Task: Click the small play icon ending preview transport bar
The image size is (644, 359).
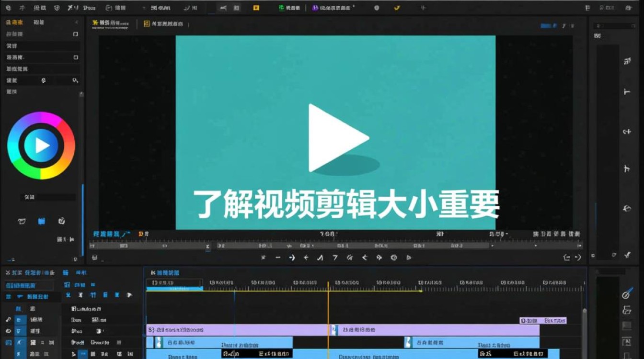Action: [409, 258]
